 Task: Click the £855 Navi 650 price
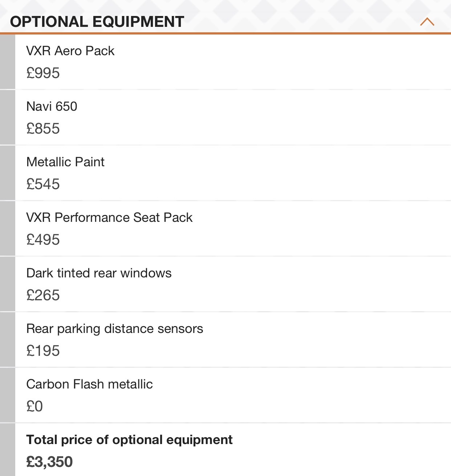(43, 129)
